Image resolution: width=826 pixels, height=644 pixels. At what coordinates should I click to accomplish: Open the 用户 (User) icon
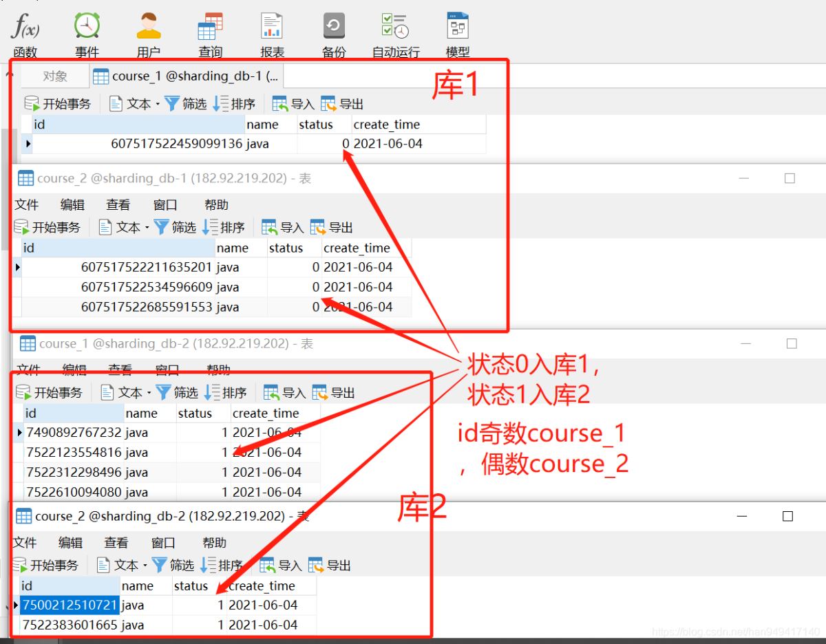point(149,34)
